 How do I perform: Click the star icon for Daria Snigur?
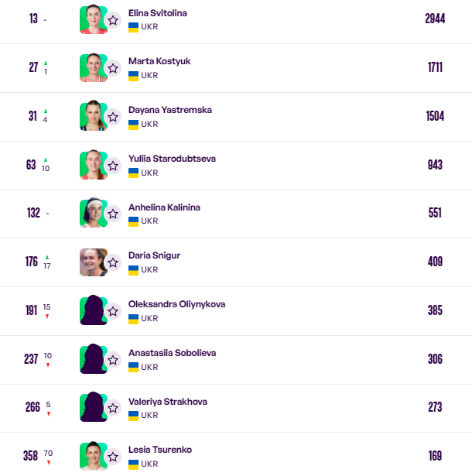pos(113,262)
